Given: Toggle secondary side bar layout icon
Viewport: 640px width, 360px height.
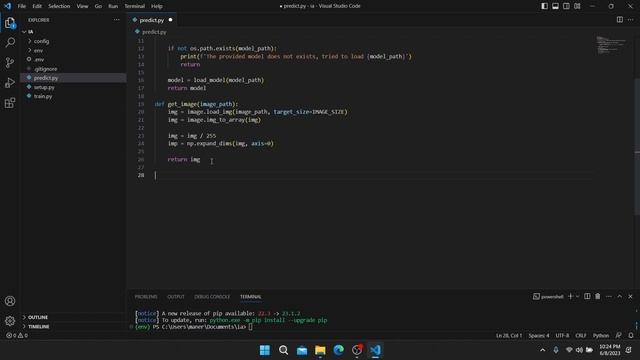Looking at the screenshot, I should [x=566, y=6].
